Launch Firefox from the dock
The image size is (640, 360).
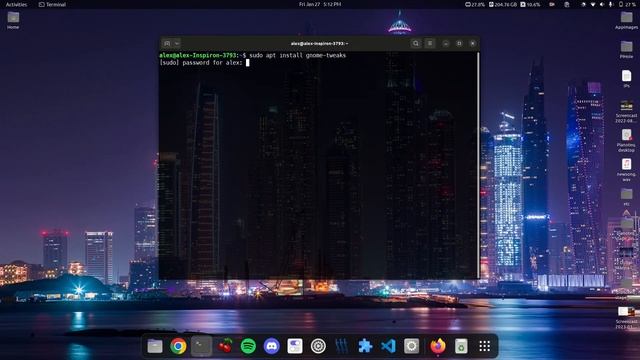(x=438, y=346)
